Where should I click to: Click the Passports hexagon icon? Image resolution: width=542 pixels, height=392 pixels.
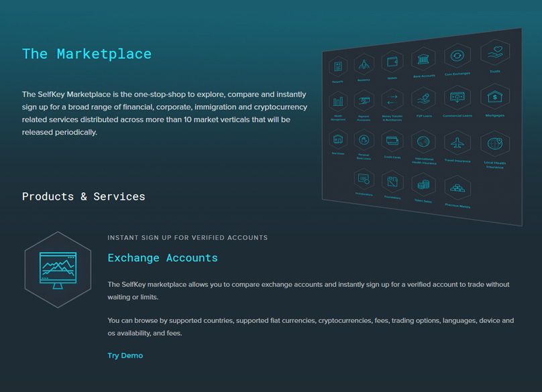tap(337, 67)
